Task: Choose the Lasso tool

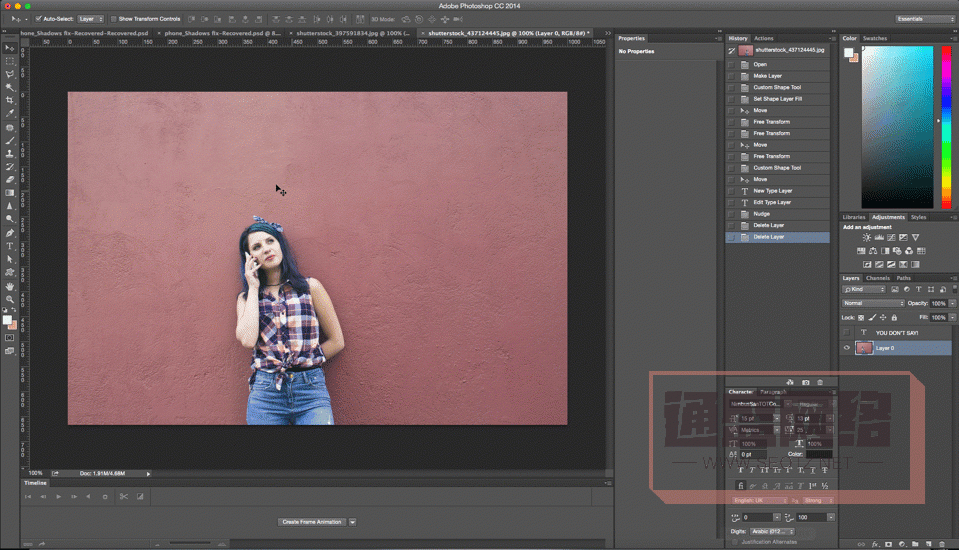Action: click(10, 74)
